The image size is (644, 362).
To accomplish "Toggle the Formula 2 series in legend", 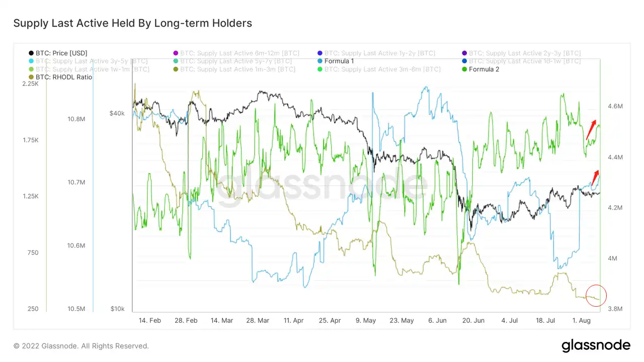I will click(x=480, y=69).
